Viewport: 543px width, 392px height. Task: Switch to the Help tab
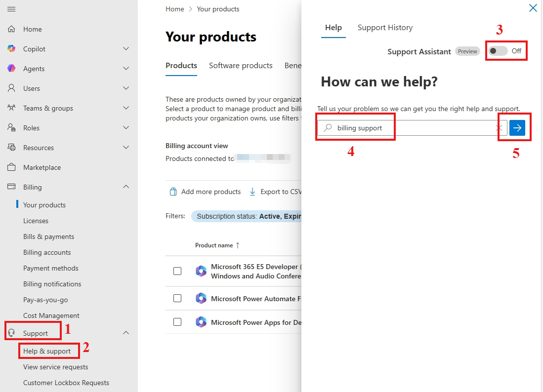point(333,28)
